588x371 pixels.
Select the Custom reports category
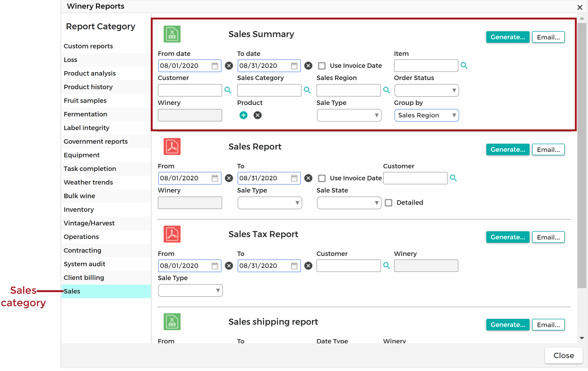pyautogui.click(x=106, y=46)
